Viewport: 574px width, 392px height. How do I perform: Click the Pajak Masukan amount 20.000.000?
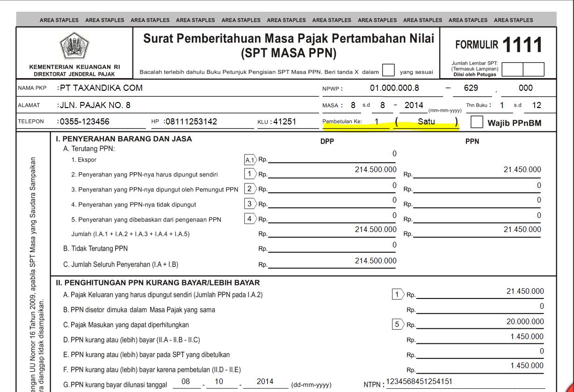[x=525, y=321]
